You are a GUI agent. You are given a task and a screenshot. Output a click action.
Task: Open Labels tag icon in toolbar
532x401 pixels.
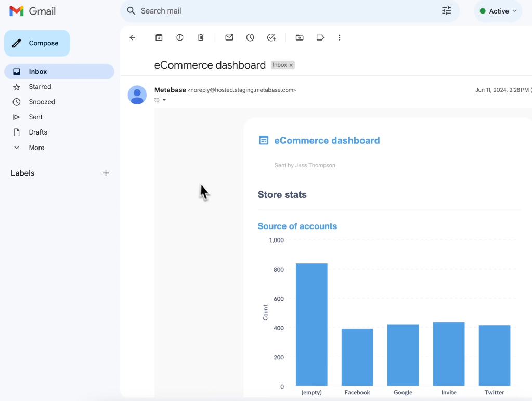pyautogui.click(x=320, y=37)
